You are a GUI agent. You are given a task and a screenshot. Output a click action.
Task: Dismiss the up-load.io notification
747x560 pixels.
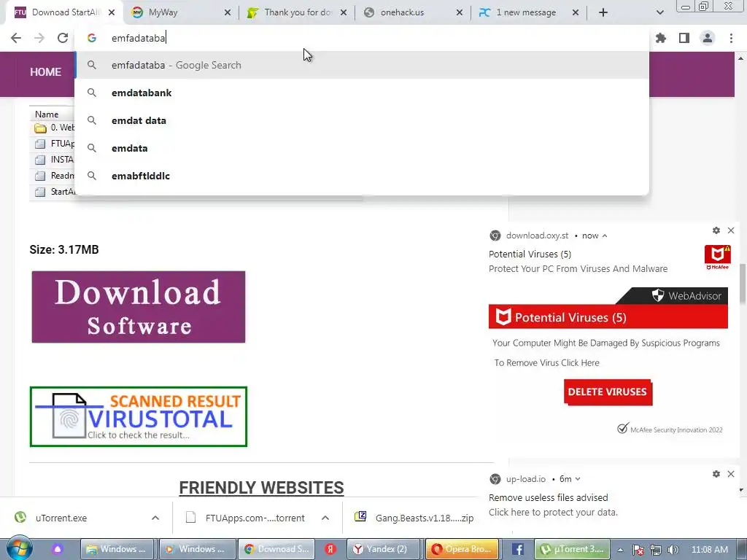tap(731, 474)
